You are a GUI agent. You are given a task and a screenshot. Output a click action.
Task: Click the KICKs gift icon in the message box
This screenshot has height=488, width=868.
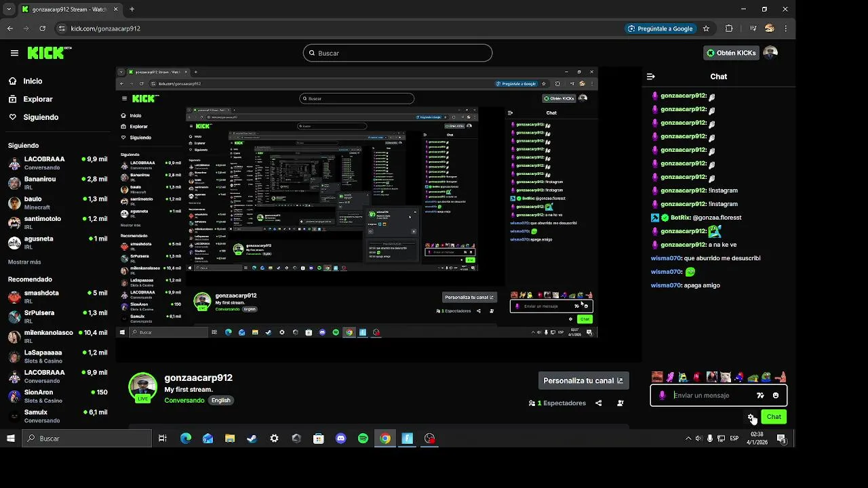760,395
